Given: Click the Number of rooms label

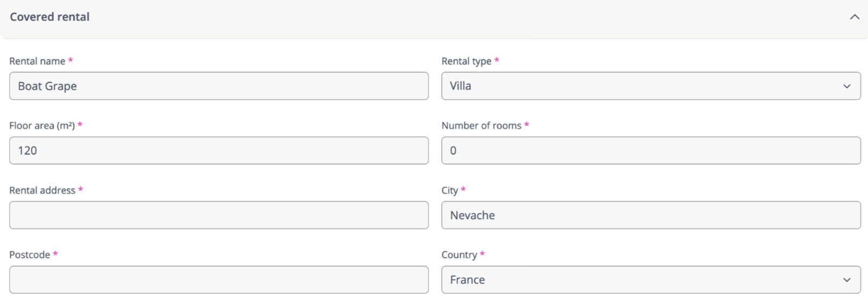Looking at the screenshot, I should 481,125.
